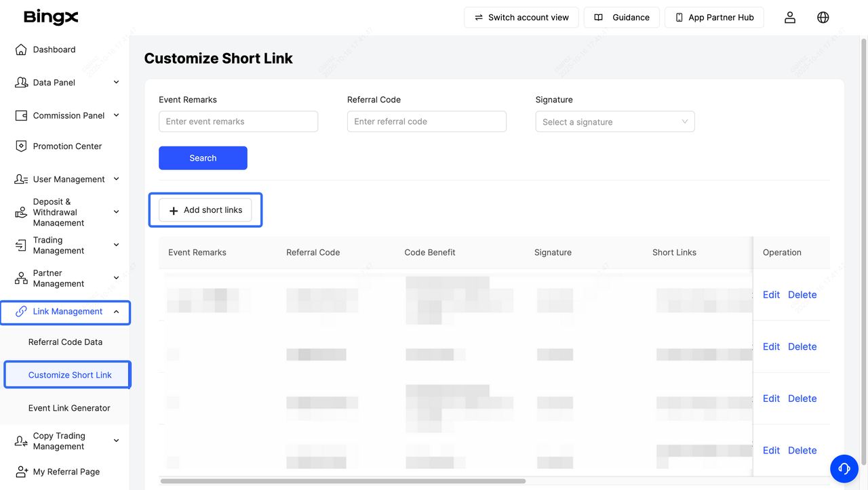This screenshot has width=868, height=490.
Task: Click the BingX logo
Action: point(51,17)
